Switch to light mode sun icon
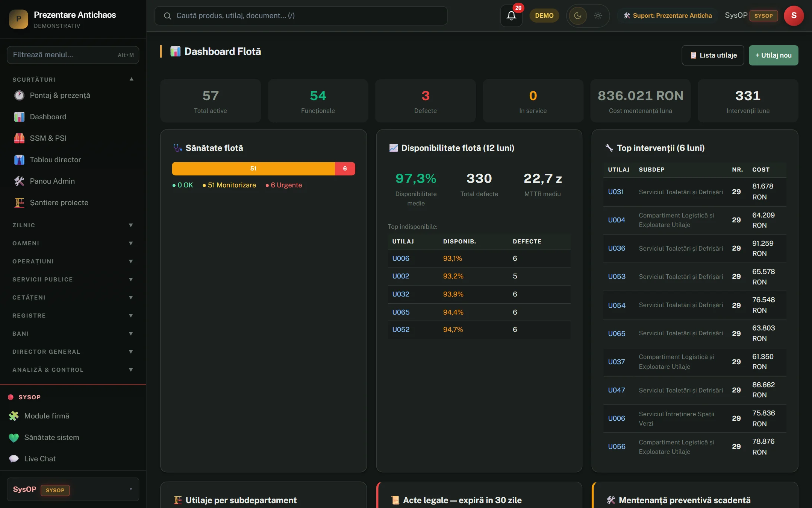This screenshot has height=508, width=812. (x=598, y=15)
